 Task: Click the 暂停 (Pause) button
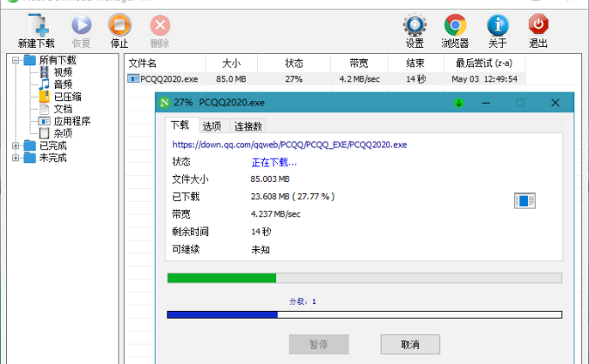click(x=319, y=344)
